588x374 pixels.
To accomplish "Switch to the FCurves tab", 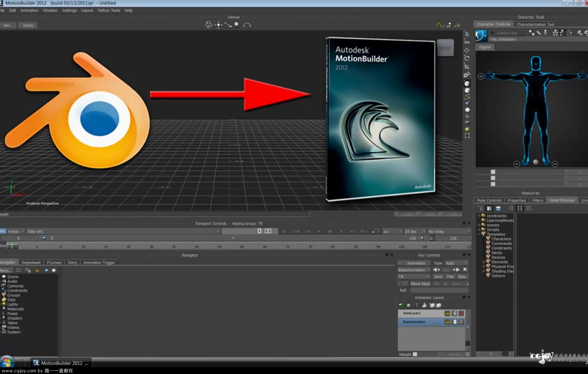I will pos(54,262).
